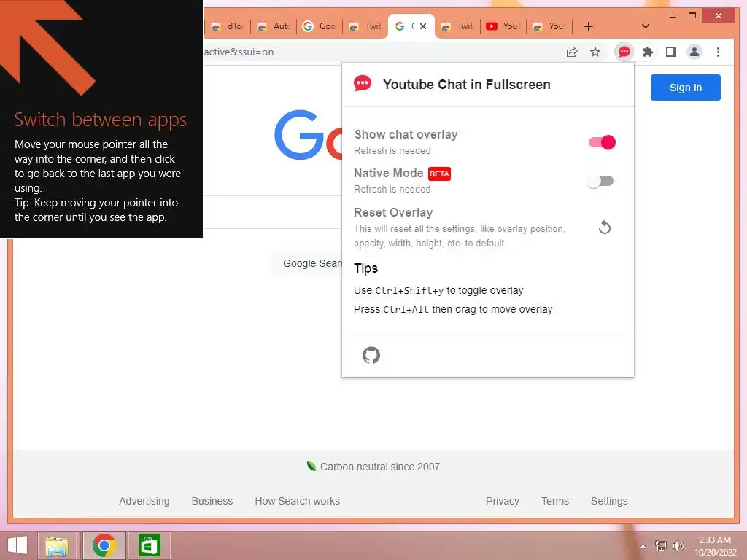Image resolution: width=747 pixels, height=560 pixels.
Task: Show hidden tray icons arrow
Action: [x=643, y=546]
